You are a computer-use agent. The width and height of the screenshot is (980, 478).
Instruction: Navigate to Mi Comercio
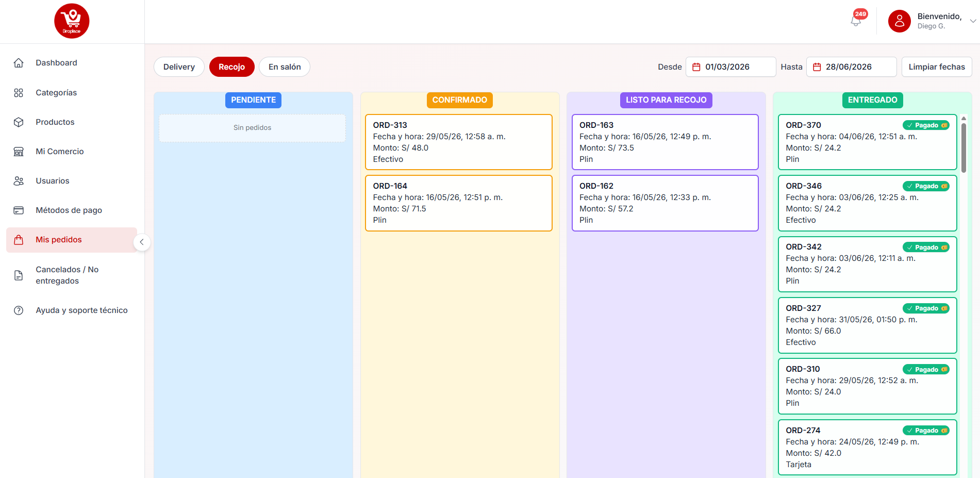72,152
